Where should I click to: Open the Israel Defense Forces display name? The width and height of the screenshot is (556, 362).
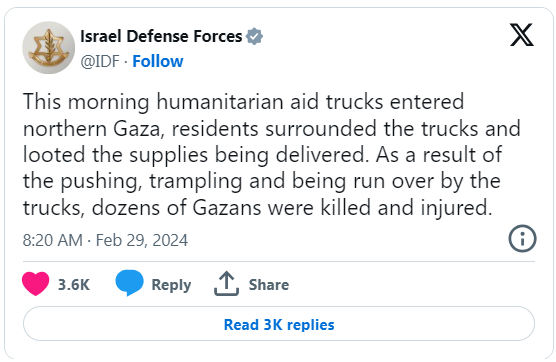point(161,36)
